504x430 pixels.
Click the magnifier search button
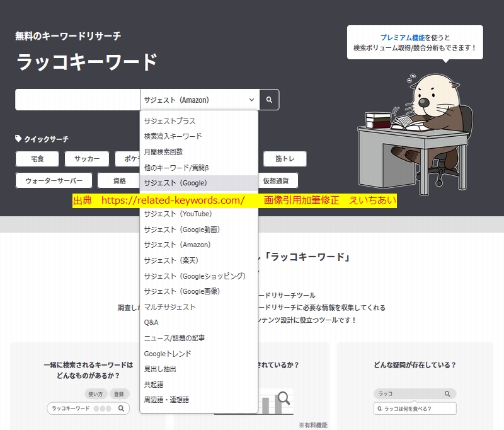point(269,100)
